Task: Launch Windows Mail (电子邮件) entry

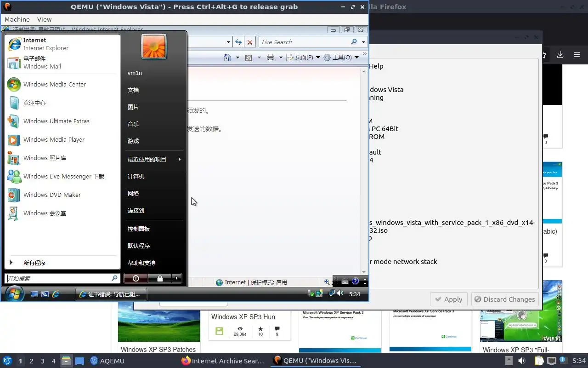Action: pos(62,62)
